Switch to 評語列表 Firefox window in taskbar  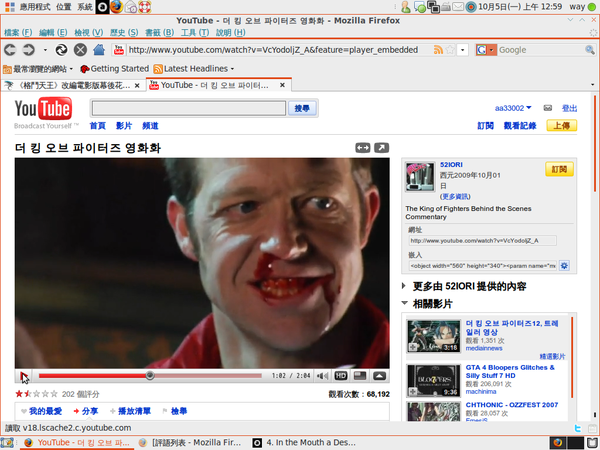pos(191,443)
